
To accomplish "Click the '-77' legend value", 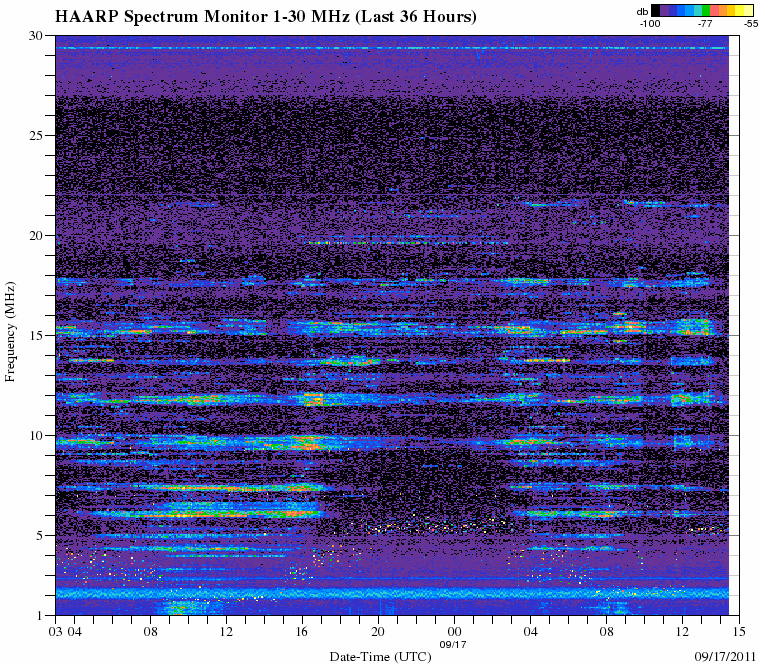I will point(705,23).
